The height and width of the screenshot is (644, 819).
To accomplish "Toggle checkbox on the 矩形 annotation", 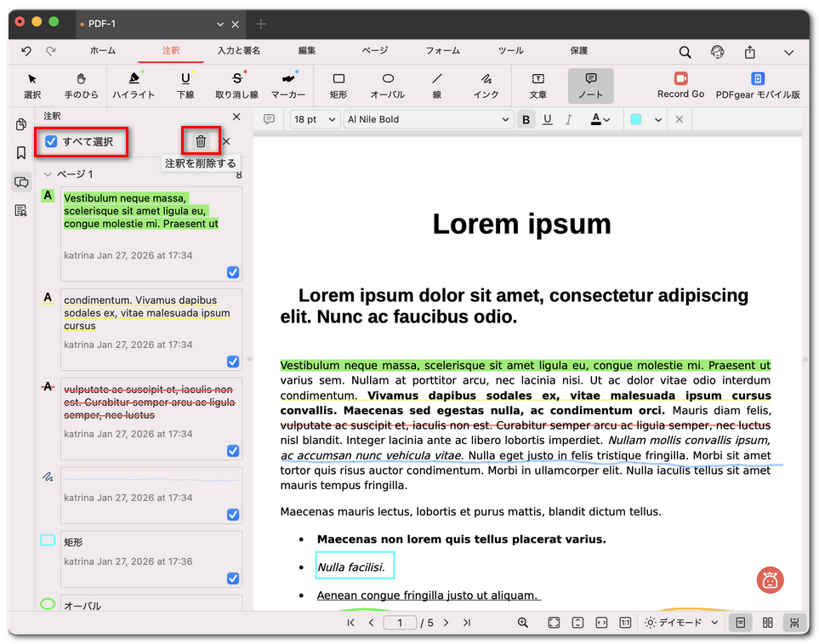I will coord(233,578).
